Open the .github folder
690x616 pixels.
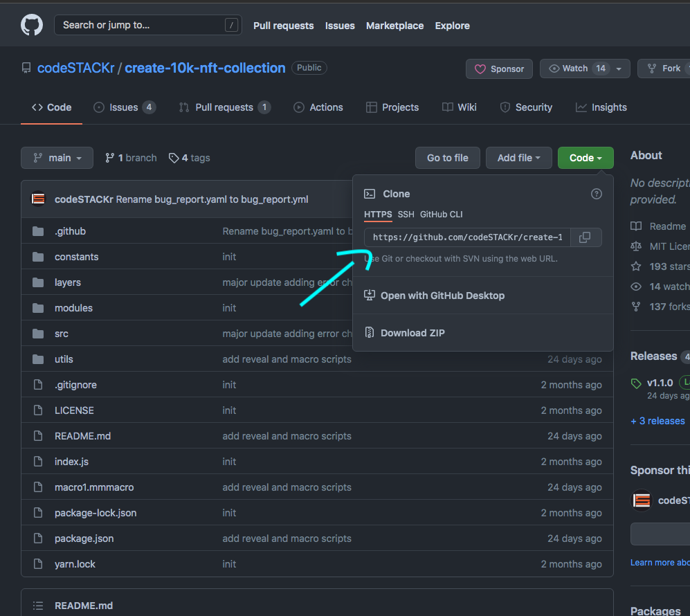(70, 231)
